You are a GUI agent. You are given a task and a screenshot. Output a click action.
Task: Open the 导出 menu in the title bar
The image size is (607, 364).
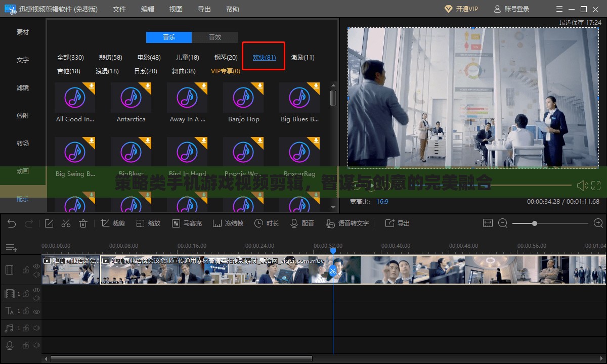pyautogui.click(x=204, y=9)
